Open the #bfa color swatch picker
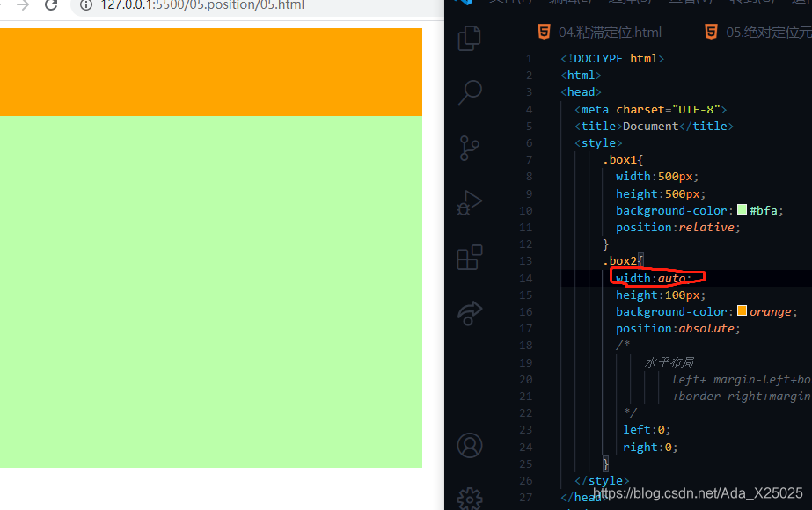 tap(742, 209)
